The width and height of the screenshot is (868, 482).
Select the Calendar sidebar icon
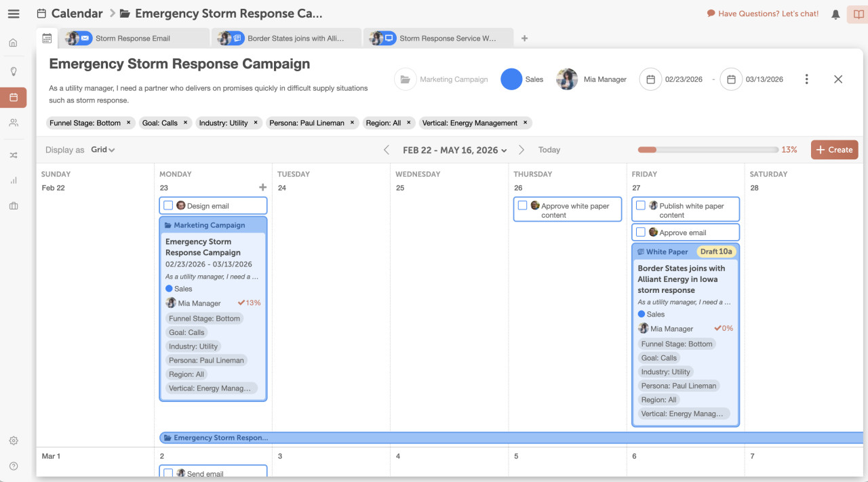coord(14,98)
